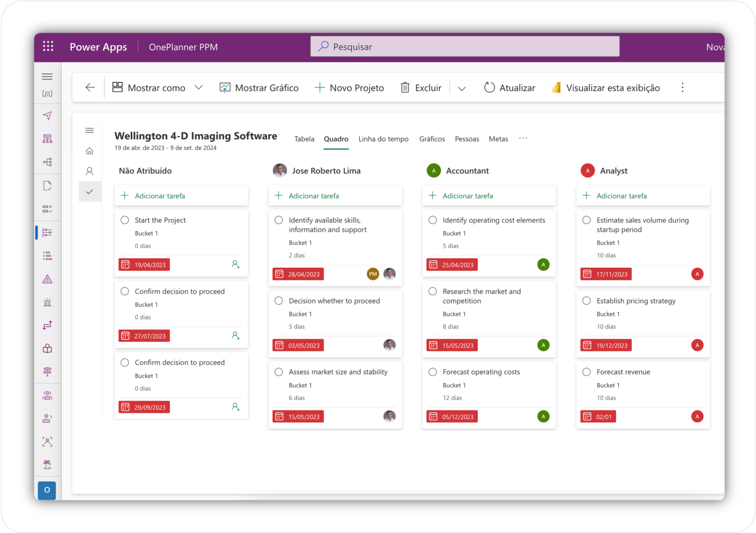Click the back arrow in the toolbar

[90, 87]
